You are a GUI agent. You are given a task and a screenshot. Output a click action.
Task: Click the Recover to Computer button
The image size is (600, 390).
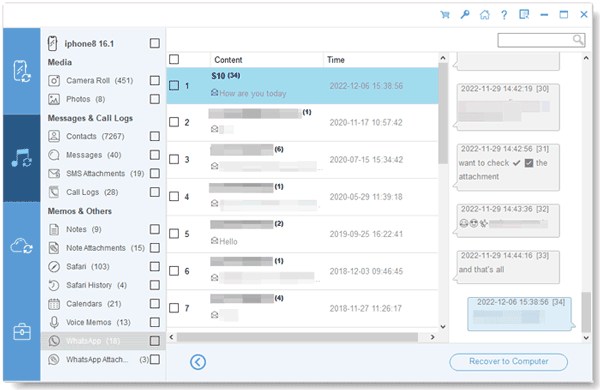click(x=508, y=362)
